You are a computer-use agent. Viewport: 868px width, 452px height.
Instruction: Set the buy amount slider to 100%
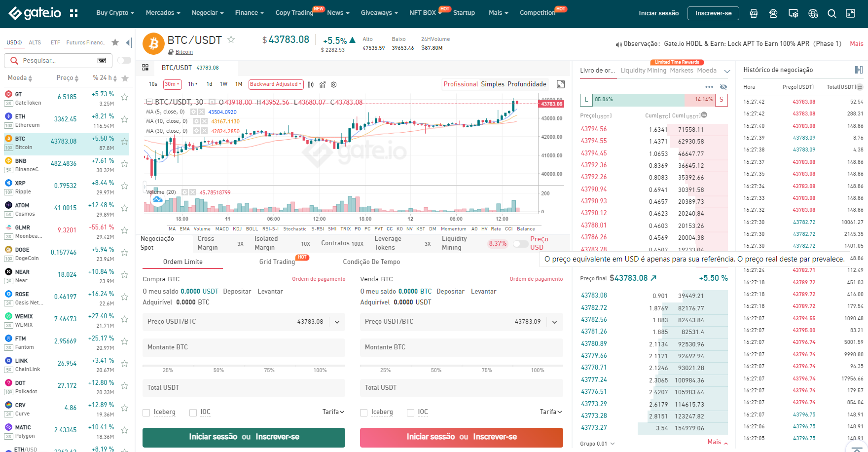coord(320,370)
